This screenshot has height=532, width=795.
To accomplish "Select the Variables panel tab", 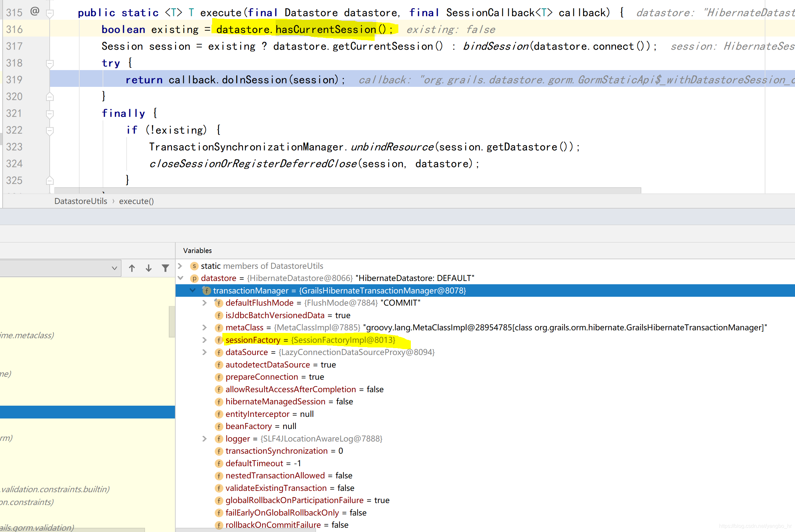I will tap(197, 250).
